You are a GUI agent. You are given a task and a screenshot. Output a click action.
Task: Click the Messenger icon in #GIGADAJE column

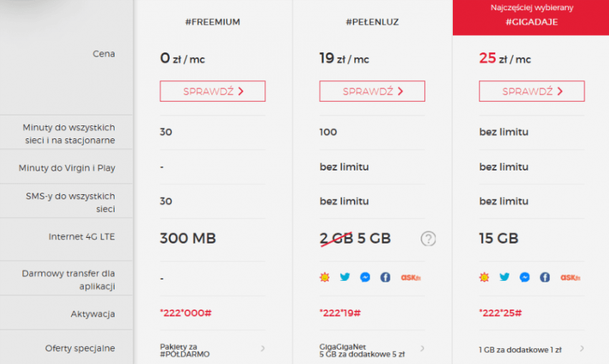(x=524, y=277)
